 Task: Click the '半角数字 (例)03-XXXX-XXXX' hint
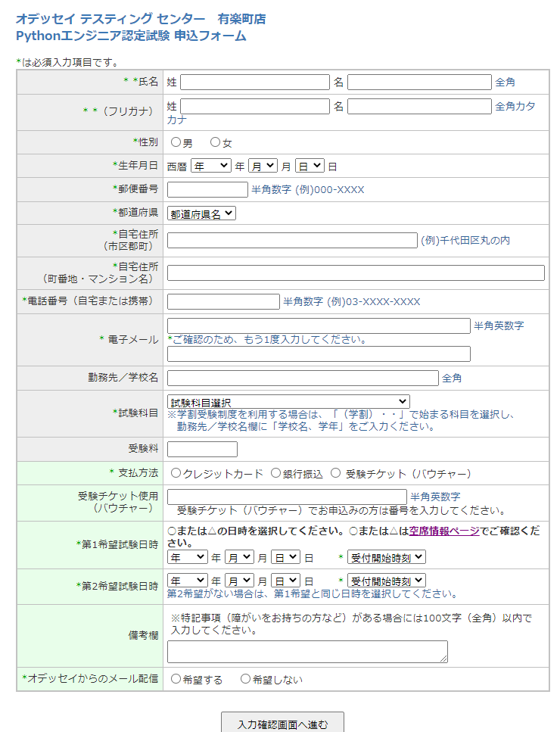tap(352, 301)
